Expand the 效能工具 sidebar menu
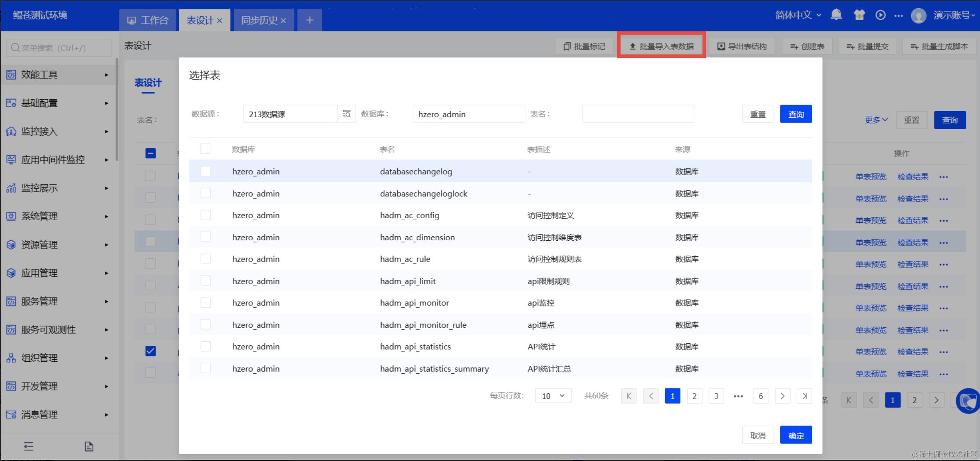The height and width of the screenshot is (461, 980). pyautogui.click(x=57, y=75)
